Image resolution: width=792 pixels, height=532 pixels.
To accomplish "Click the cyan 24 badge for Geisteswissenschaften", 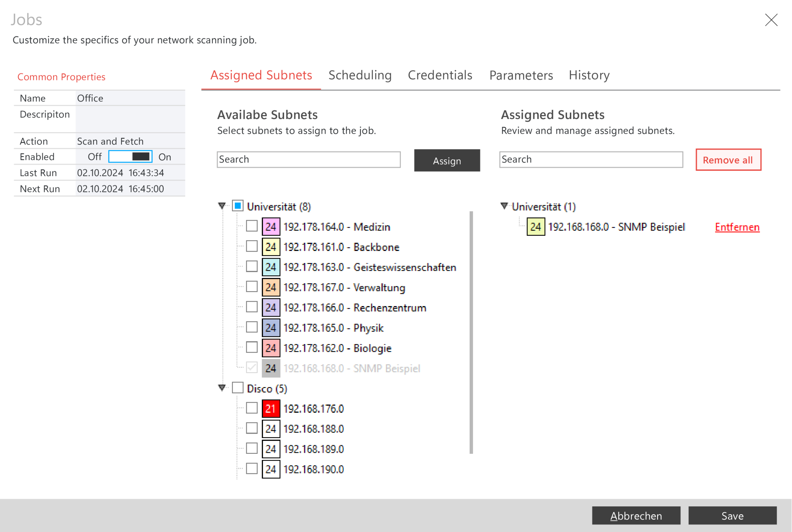I will [271, 267].
